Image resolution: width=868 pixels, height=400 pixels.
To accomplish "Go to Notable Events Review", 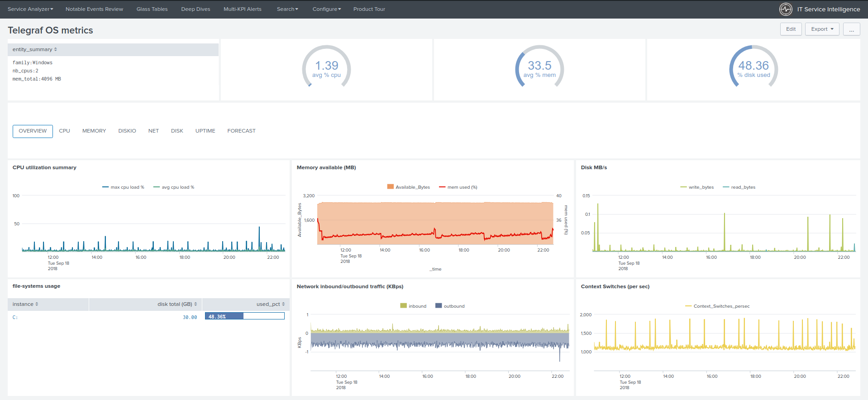I will [x=94, y=9].
